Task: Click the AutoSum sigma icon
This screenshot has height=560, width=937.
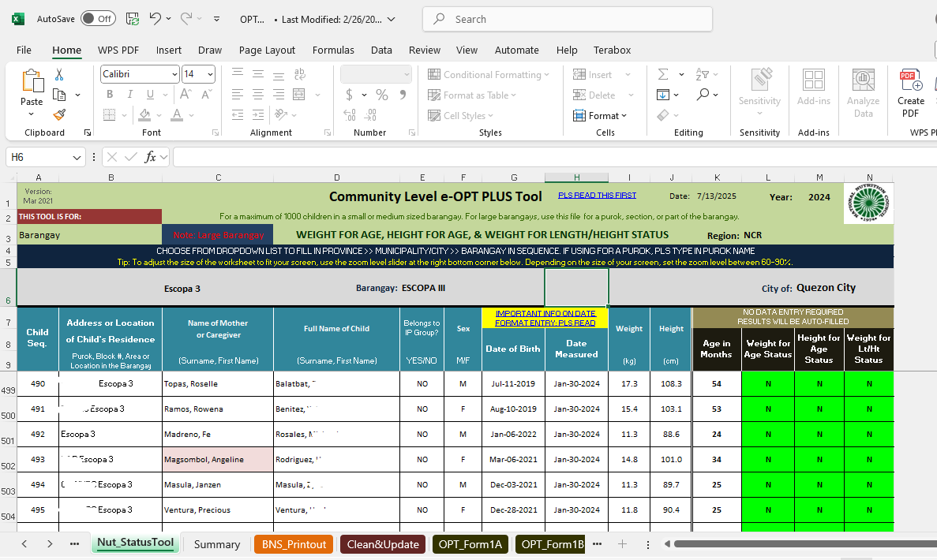Action: (663, 74)
